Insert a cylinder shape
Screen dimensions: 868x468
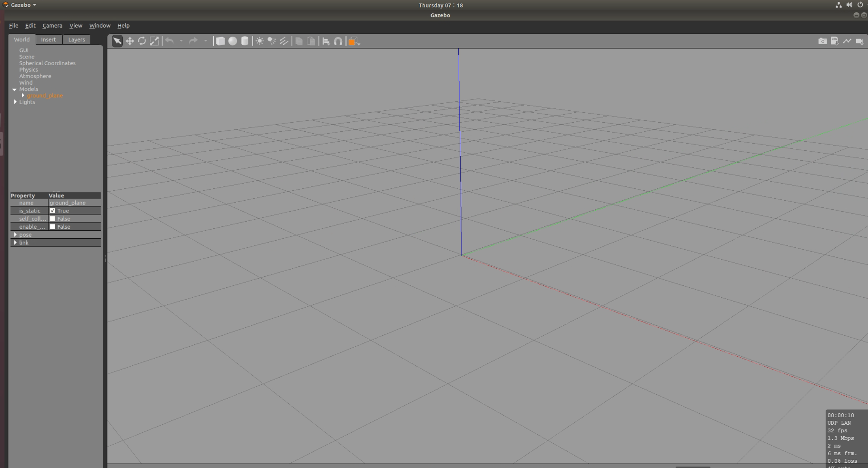(245, 41)
